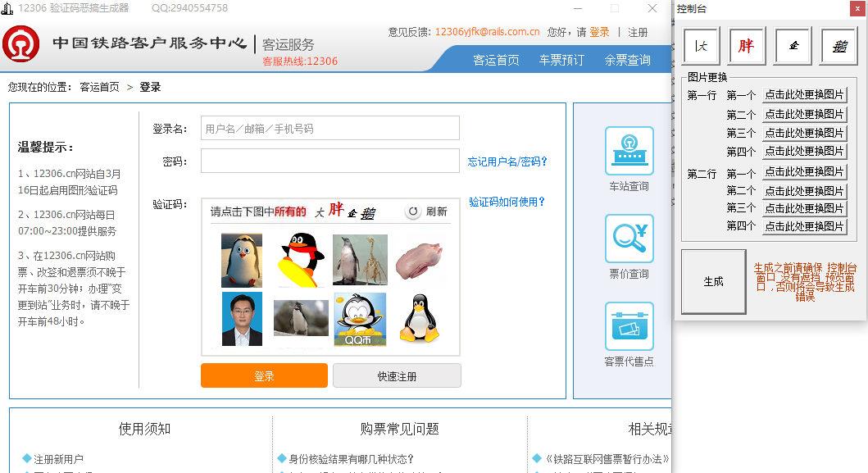Click the orange 登录 login button

coord(264,376)
